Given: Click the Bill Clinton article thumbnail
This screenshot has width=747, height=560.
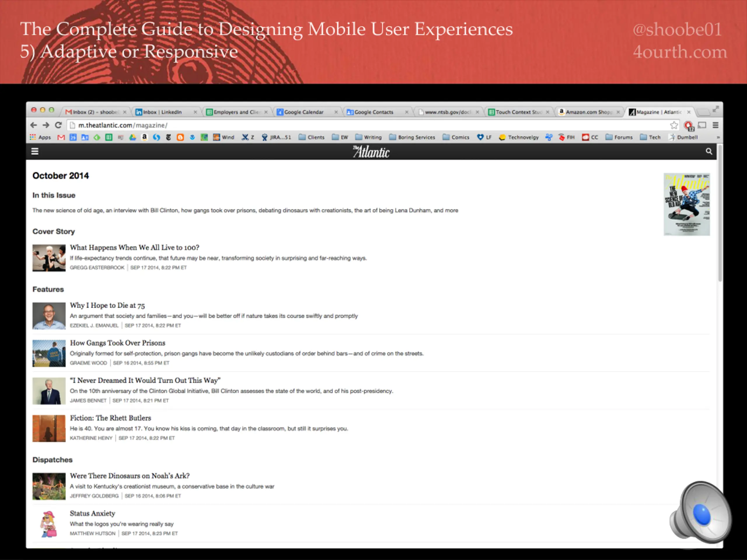Looking at the screenshot, I should 49,391.
